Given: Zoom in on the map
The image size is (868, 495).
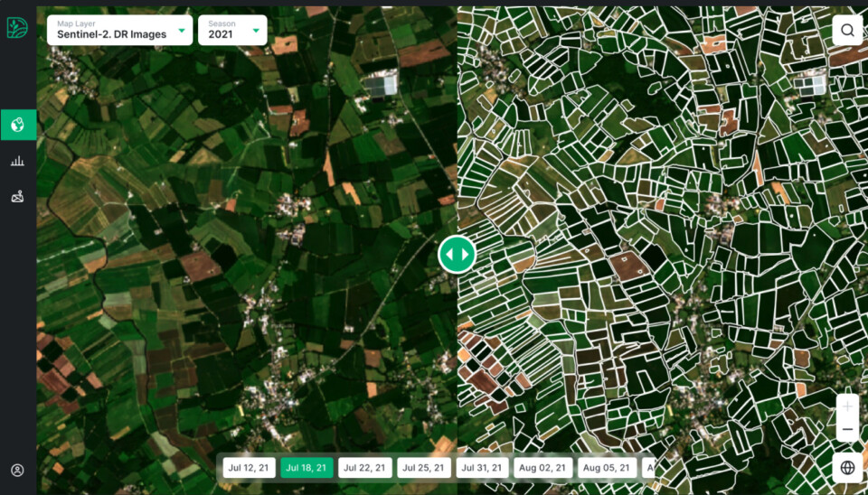Looking at the screenshot, I should (847, 406).
